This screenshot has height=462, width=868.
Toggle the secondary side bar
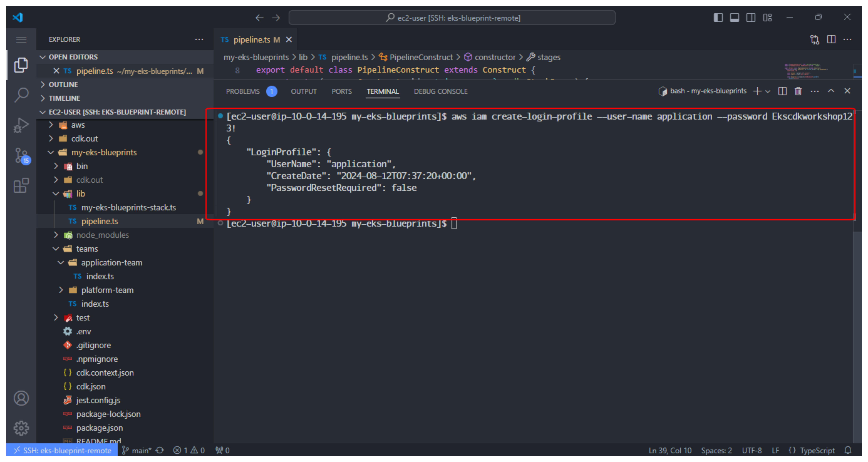751,18
